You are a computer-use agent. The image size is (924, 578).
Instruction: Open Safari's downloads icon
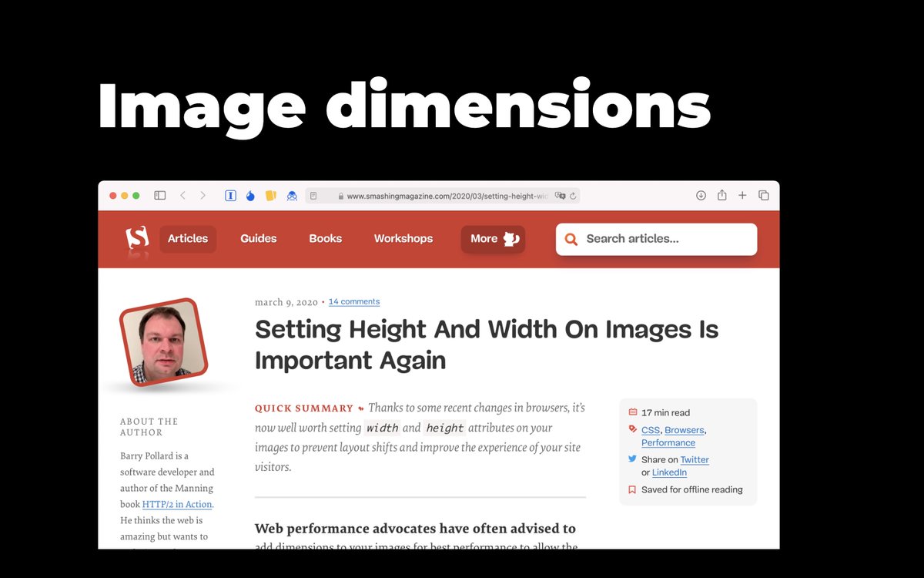coord(701,195)
